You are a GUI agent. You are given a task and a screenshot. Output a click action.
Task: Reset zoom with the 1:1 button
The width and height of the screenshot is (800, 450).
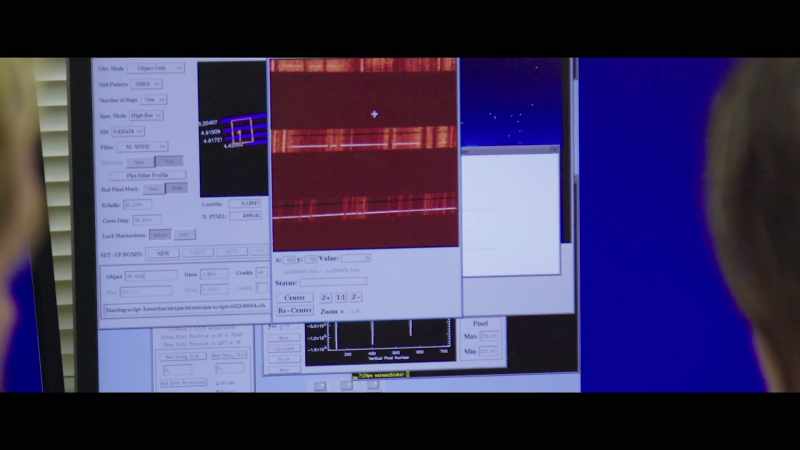[341, 297]
